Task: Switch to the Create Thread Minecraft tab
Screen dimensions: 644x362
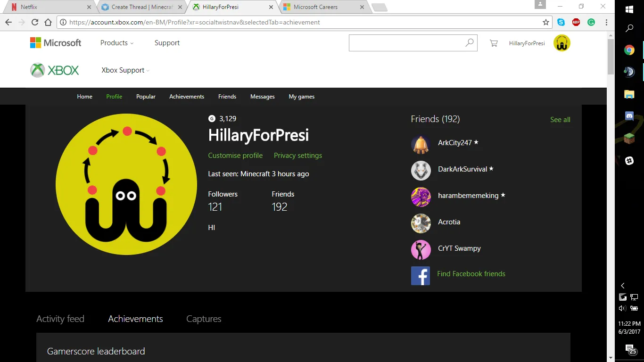Action: 141,7
